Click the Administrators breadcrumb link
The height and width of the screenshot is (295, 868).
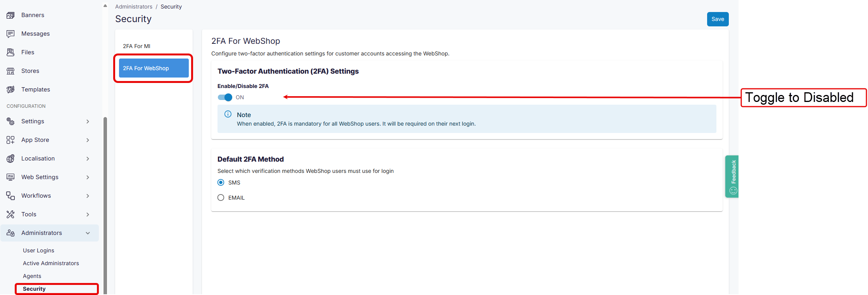click(134, 7)
